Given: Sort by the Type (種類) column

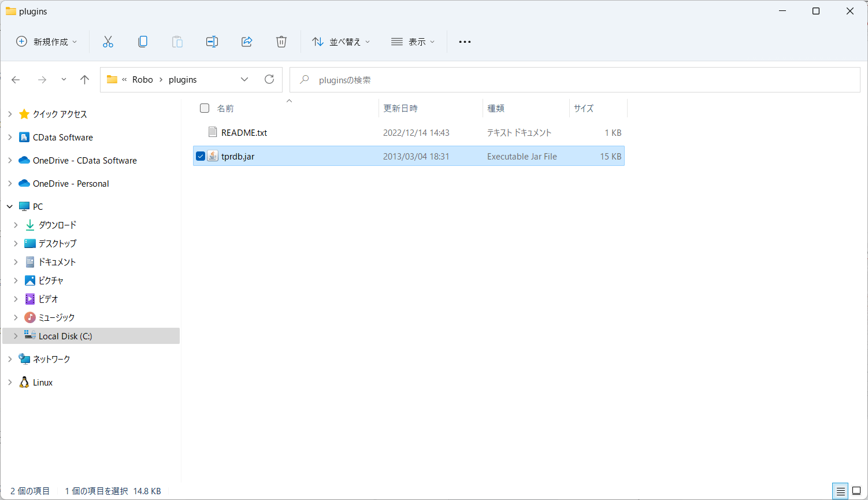Looking at the screenshot, I should pyautogui.click(x=496, y=108).
